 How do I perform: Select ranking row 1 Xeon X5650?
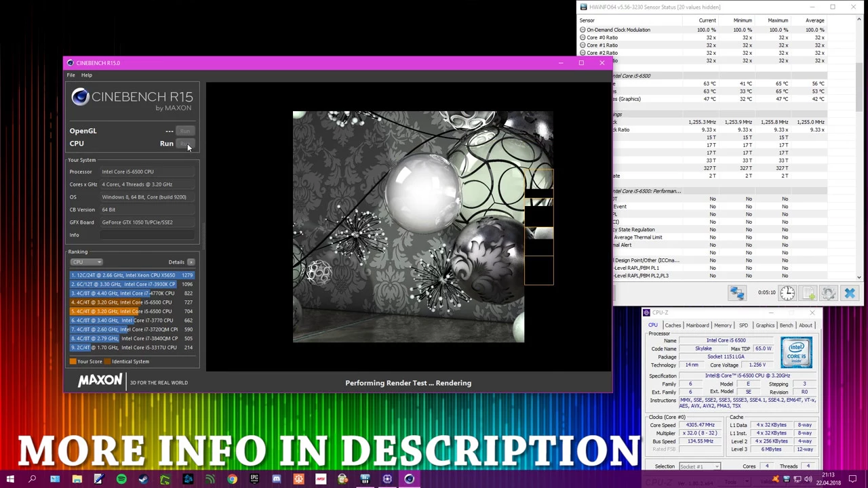132,275
